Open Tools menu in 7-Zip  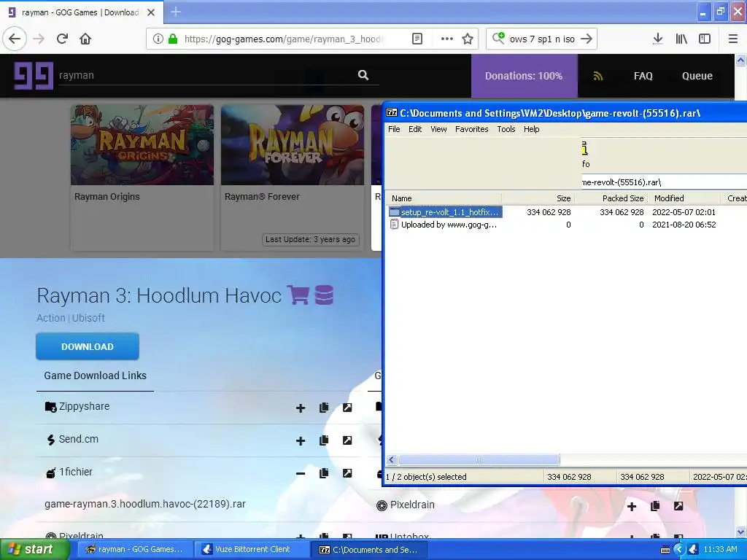coord(506,129)
